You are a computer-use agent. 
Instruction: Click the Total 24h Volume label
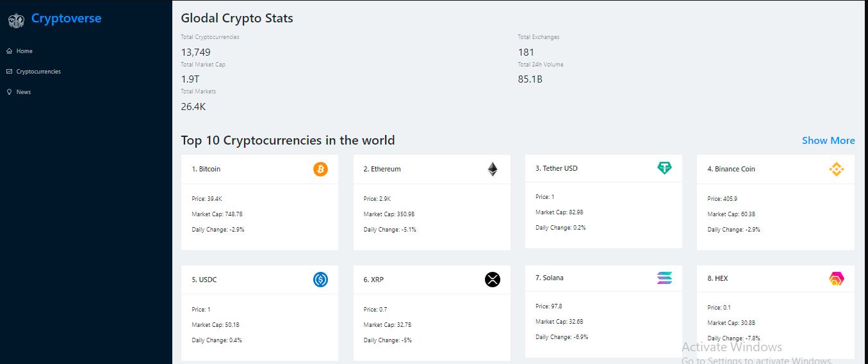tap(541, 64)
